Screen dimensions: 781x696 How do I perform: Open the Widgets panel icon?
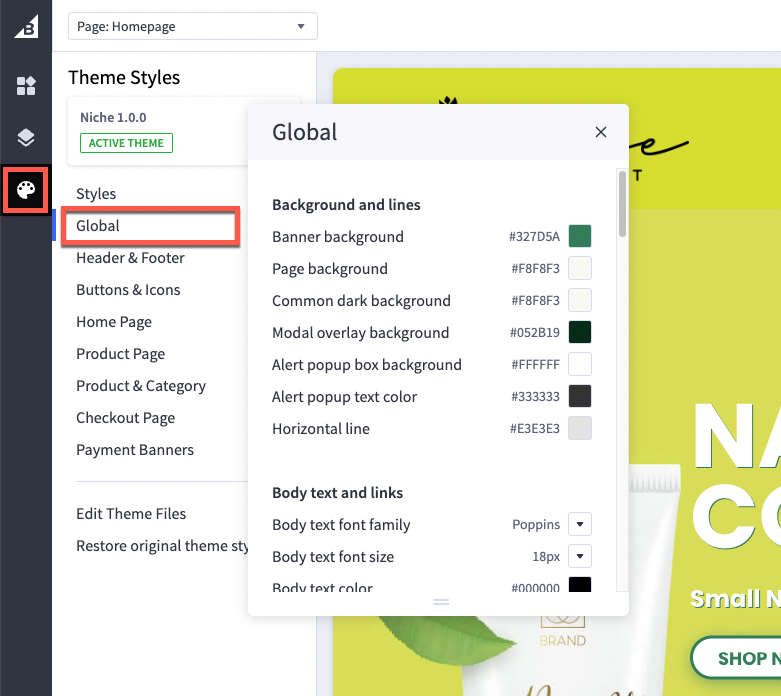(x=26, y=86)
